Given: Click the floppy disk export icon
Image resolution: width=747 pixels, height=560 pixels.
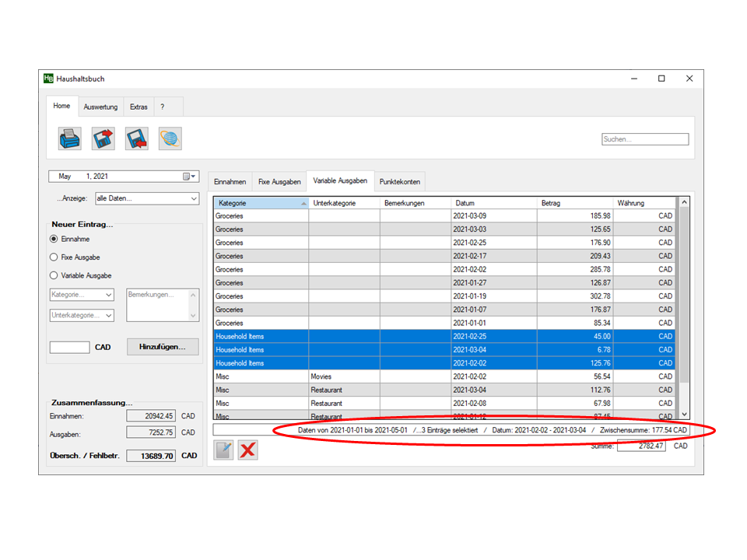Looking at the screenshot, I should (103, 138).
